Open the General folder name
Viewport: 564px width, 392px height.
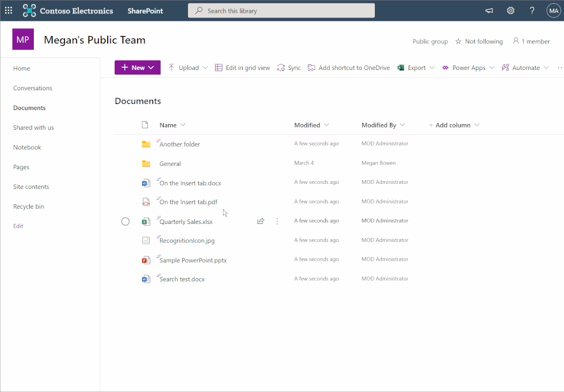(170, 164)
